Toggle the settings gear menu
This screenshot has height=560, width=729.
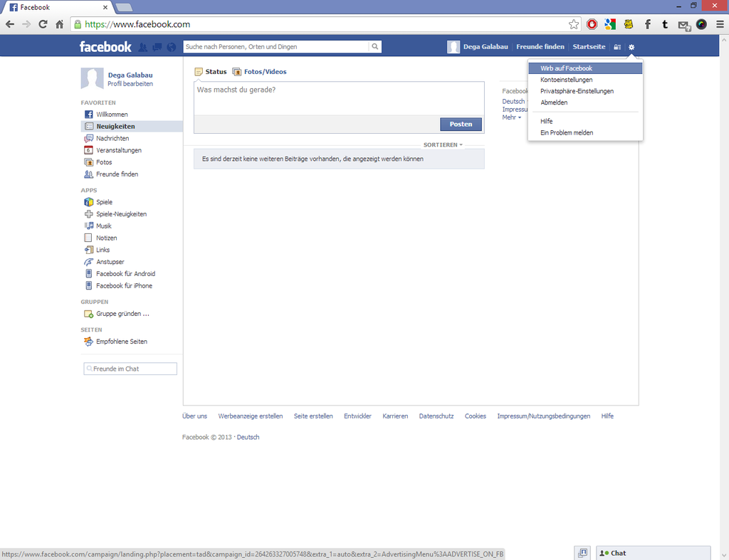coord(631,47)
